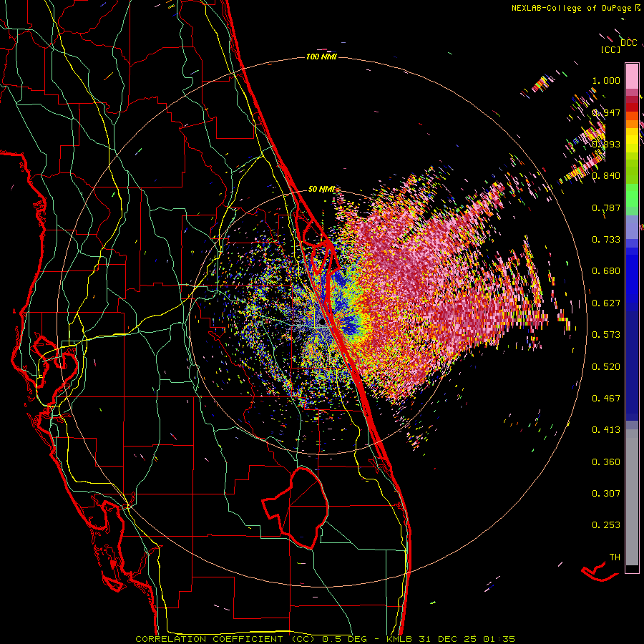
Task: Select the 0.840 legend value
Action: [606, 175]
